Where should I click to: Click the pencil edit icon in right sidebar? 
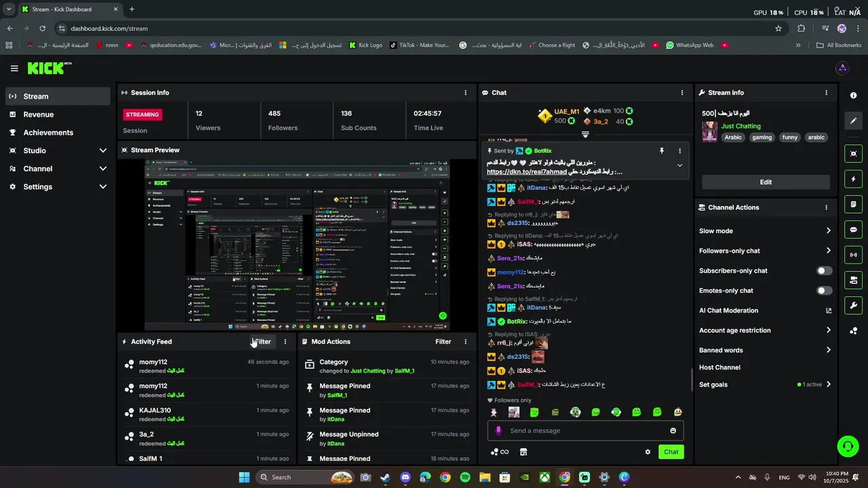(854, 121)
